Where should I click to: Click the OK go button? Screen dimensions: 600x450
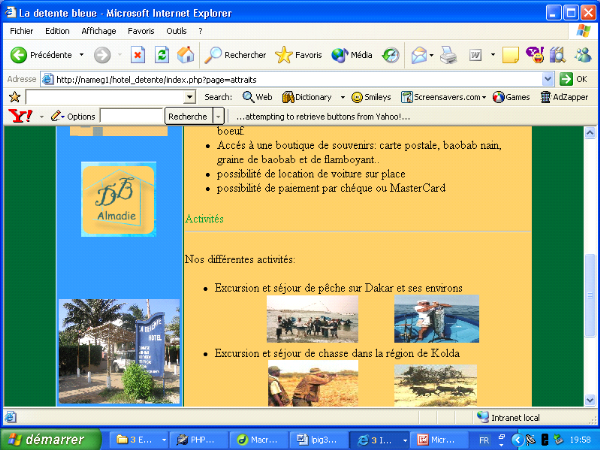point(573,79)
